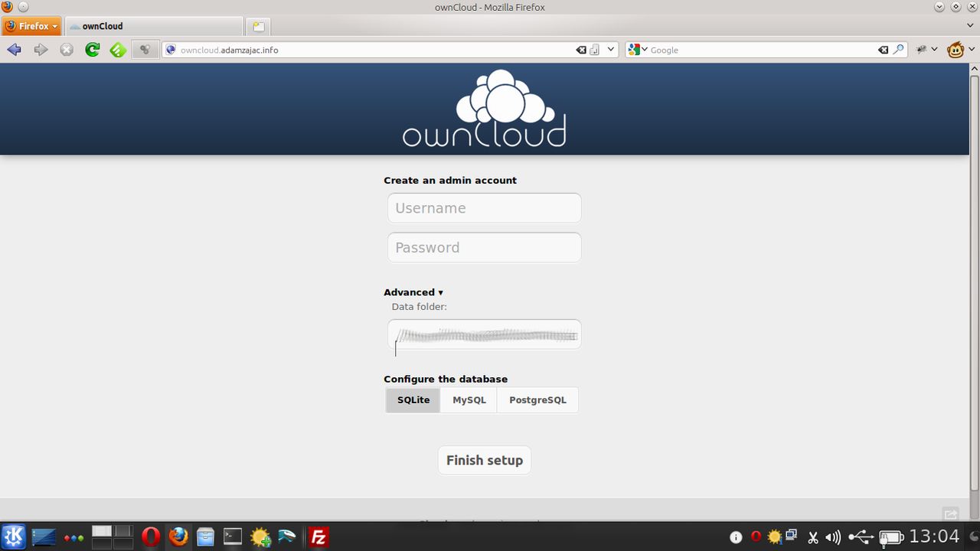Screen dimensions: 980x551
Task: Click the sun with plus taskbar icon
Action: point(260,537)
